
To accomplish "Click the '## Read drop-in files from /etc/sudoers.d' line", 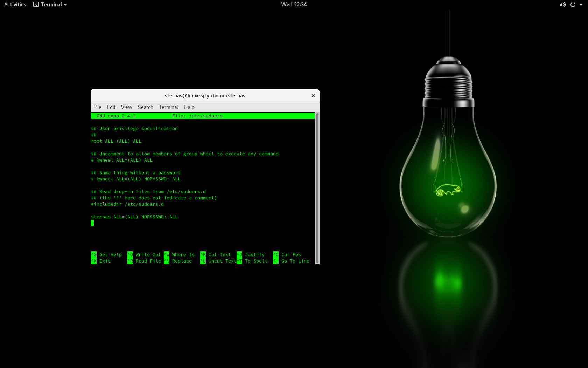I will pyautogui.click(x=148, y=192).
